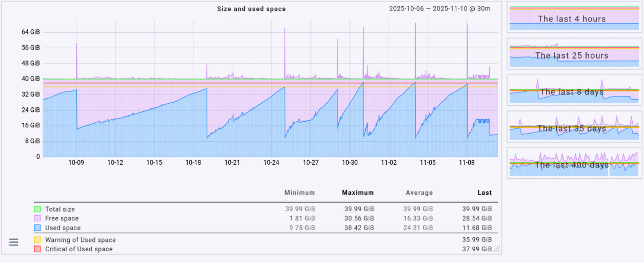Click the date range text above graph
This screenshot has height=263, width=644.
[x=439, y=9]
